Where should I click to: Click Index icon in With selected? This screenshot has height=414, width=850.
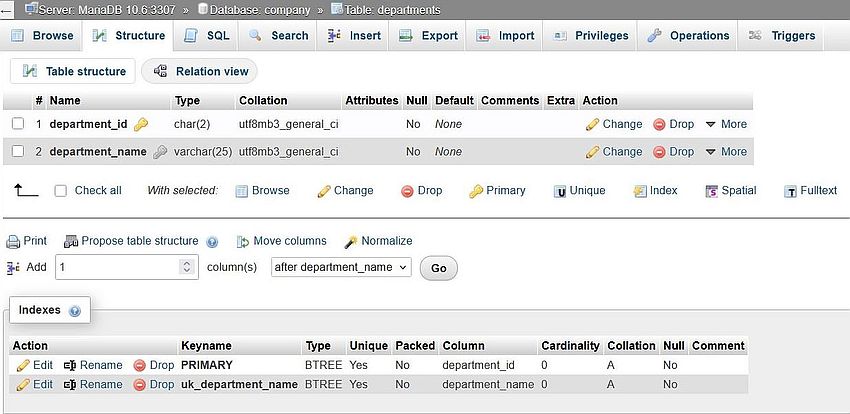640,191
